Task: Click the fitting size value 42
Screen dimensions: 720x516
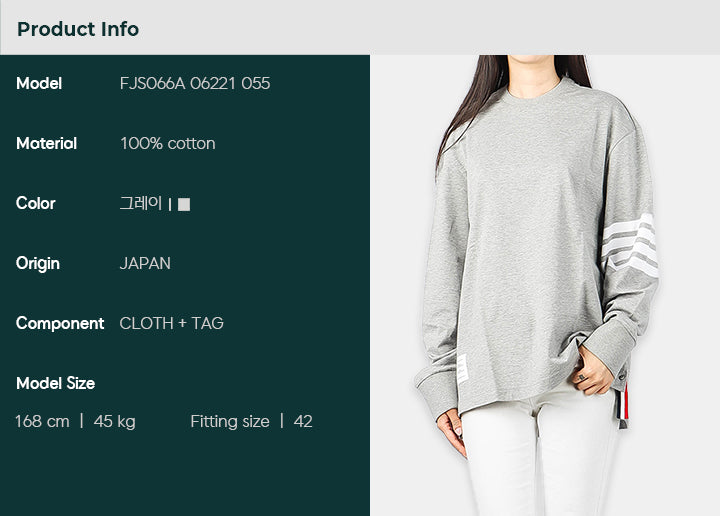Action: tap(303, 421)
